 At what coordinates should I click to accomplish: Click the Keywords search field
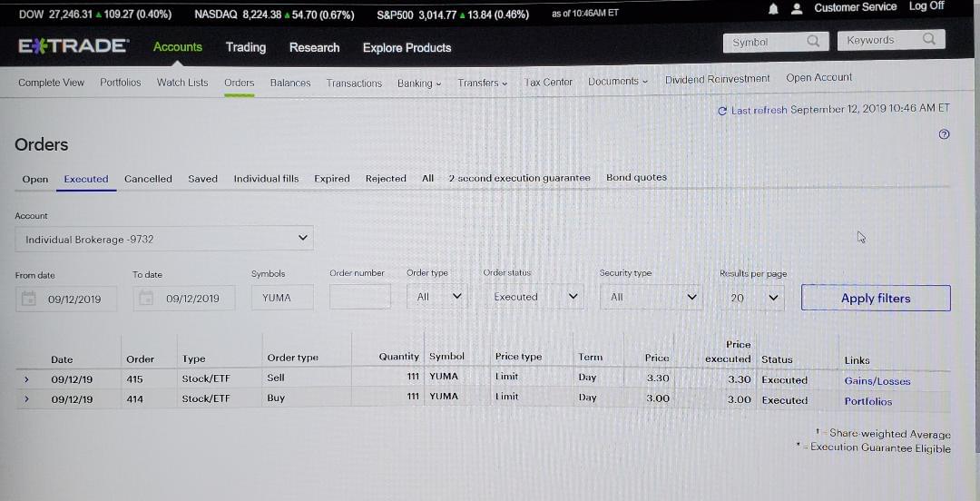pyautogui.click(x=891, y=40)
